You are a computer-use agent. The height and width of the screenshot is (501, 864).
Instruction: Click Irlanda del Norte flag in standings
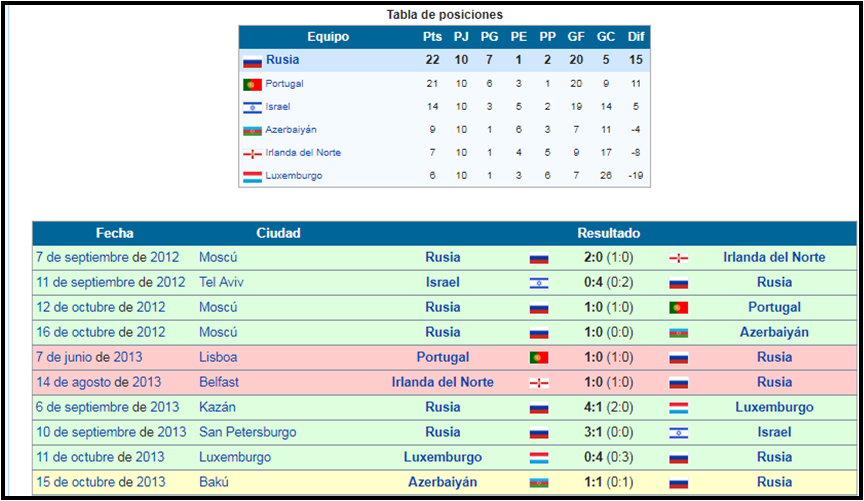click(252, 153)
